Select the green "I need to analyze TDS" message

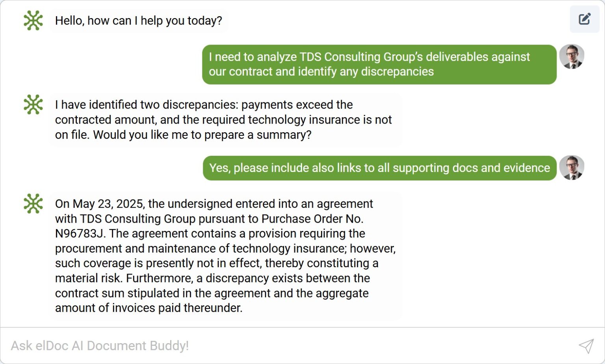[x=379, y=64]
